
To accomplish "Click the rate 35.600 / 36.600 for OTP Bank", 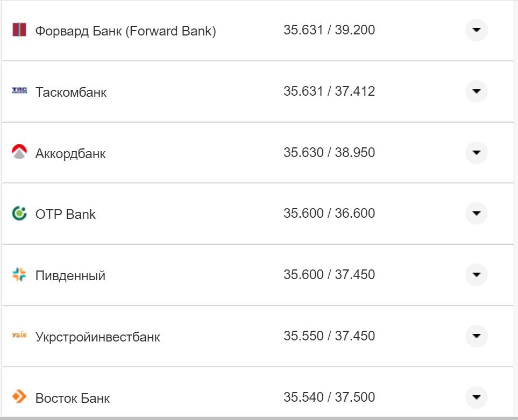I will 329,213.
